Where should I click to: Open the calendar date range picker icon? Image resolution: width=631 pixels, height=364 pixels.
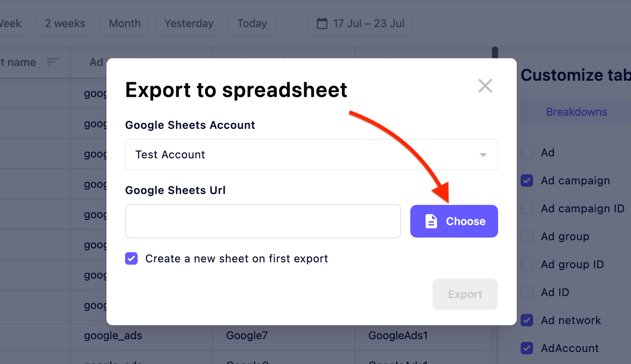coord(322,23)
